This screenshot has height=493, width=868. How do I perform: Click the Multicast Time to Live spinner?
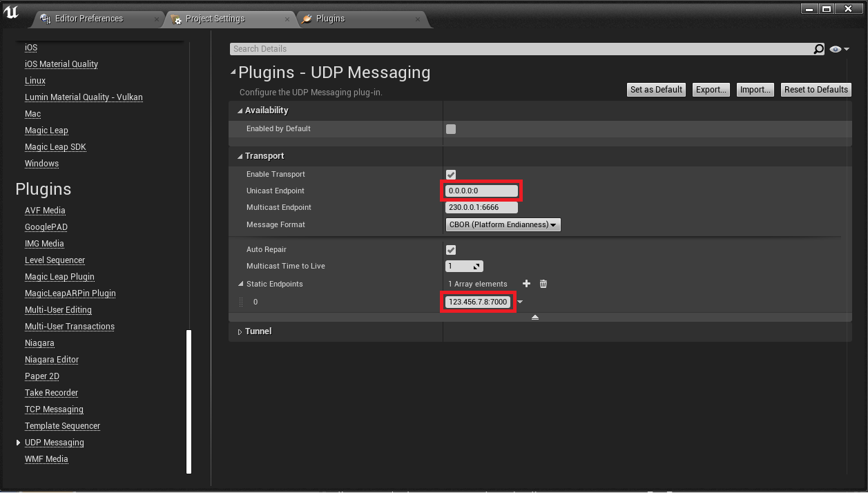click(x=464, y=266)
